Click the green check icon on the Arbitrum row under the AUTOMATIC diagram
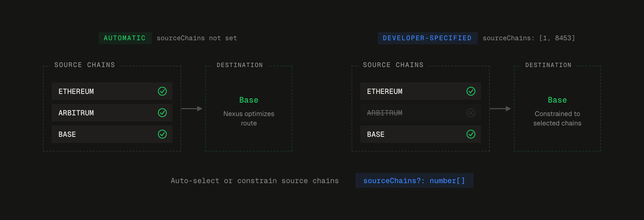The image size is (644, 220). tap(162, 113)
